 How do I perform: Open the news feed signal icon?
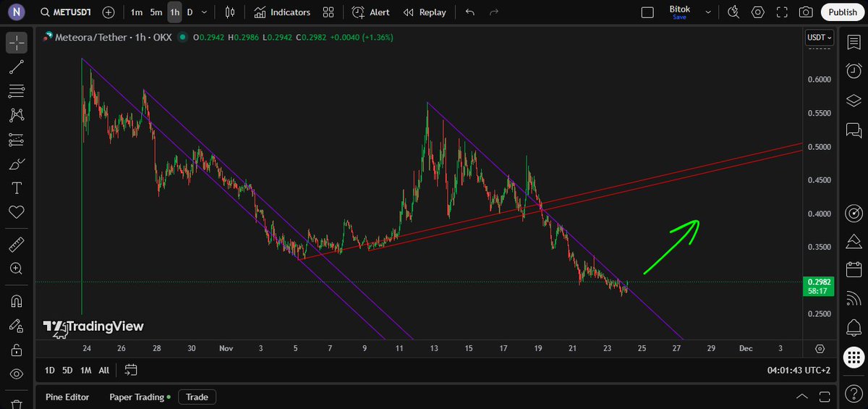(854, 298)
